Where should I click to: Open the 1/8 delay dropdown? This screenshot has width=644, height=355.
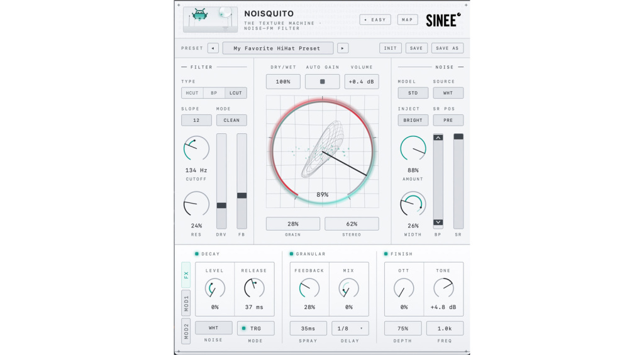point(350,329)
